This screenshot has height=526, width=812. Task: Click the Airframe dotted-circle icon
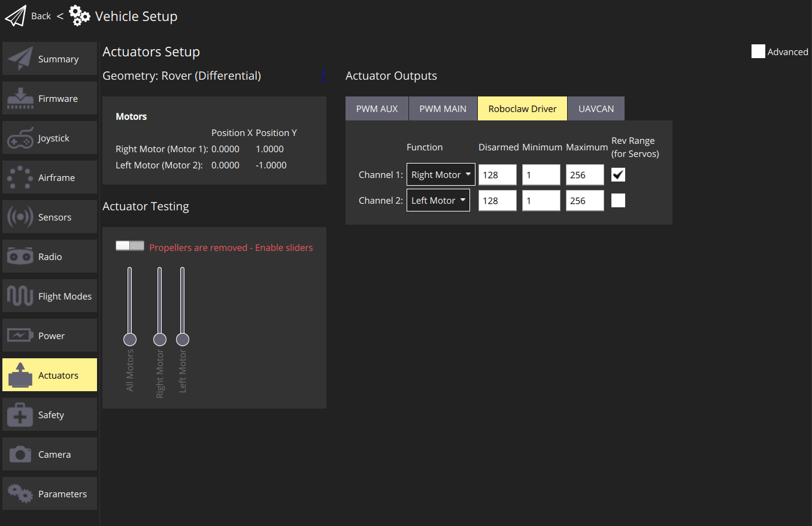point(20,178)
